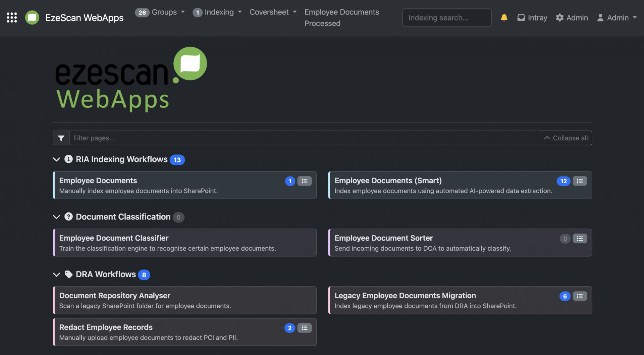Open list icon on Employee Documents (Smart) card
The image size is (644, 355).
click(x=580, y=181)
